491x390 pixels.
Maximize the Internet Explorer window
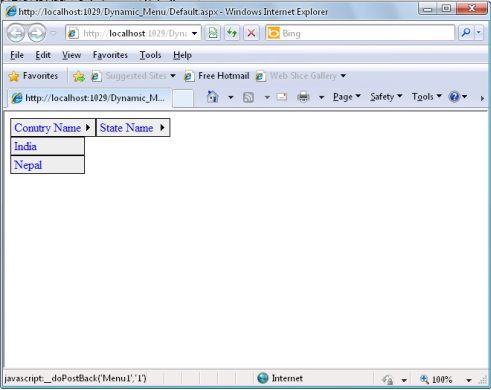pyautogui.click(x=447, y=9)
